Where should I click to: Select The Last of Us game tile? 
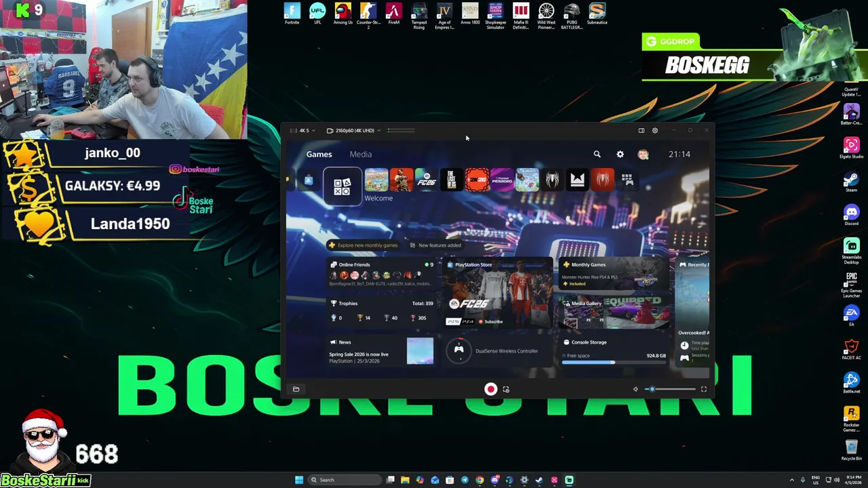[452, 180]
